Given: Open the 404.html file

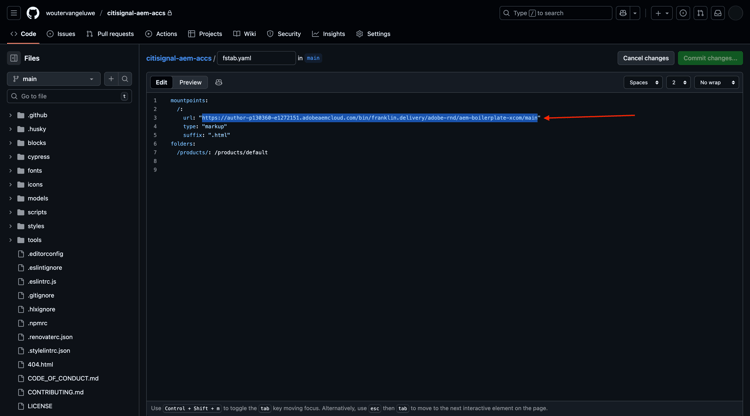Looking at the screenshot, I should [x=40, y=364].
